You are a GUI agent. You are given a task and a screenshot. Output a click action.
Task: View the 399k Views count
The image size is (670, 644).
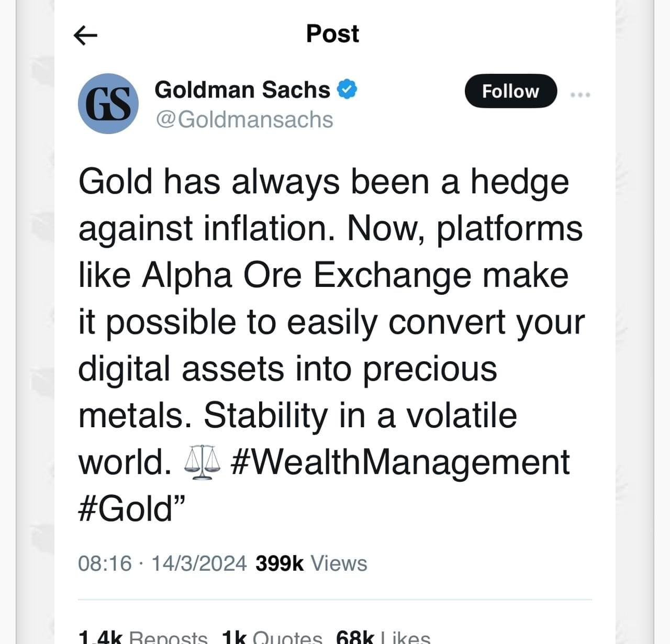[x=311, y=563]
